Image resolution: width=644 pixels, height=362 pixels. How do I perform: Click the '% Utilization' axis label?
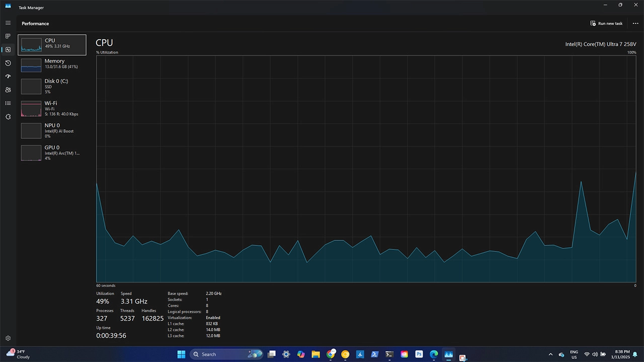107,52
